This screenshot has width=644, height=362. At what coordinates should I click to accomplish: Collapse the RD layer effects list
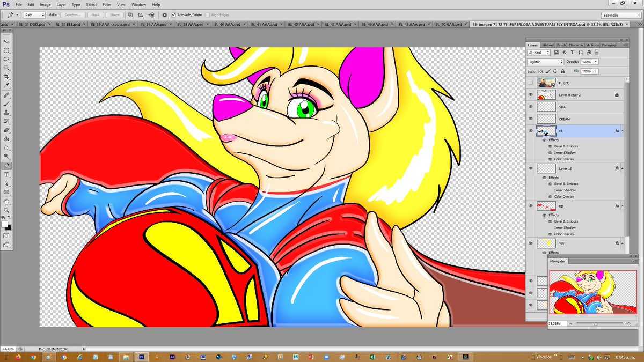tap(623, 206)
